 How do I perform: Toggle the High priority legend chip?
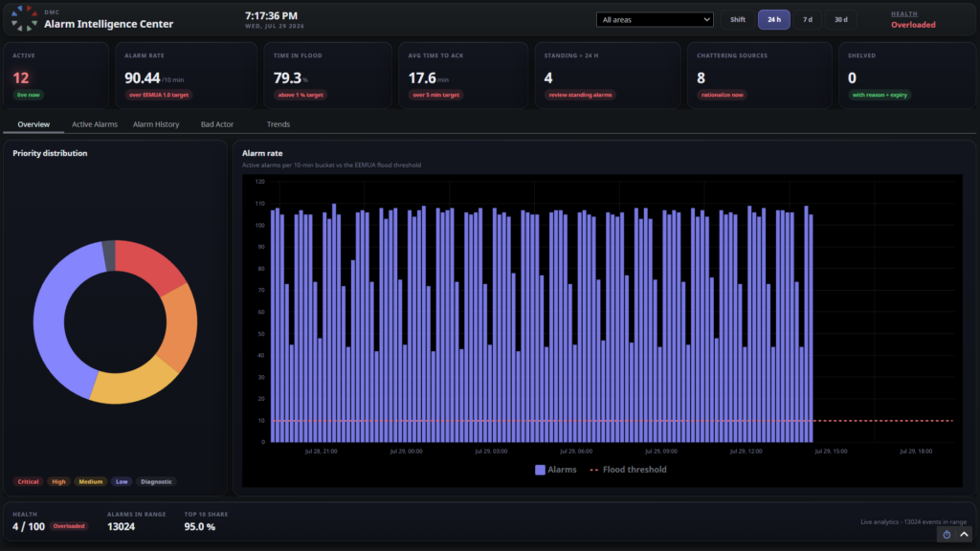point(58,482)
